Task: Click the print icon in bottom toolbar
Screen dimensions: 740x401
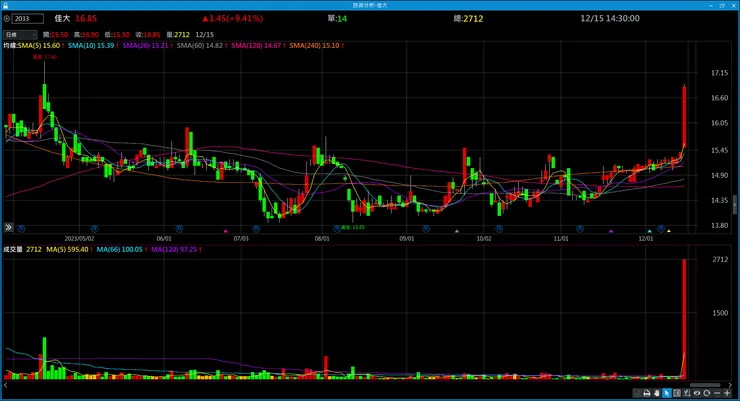Action: (x=647, y=393)
